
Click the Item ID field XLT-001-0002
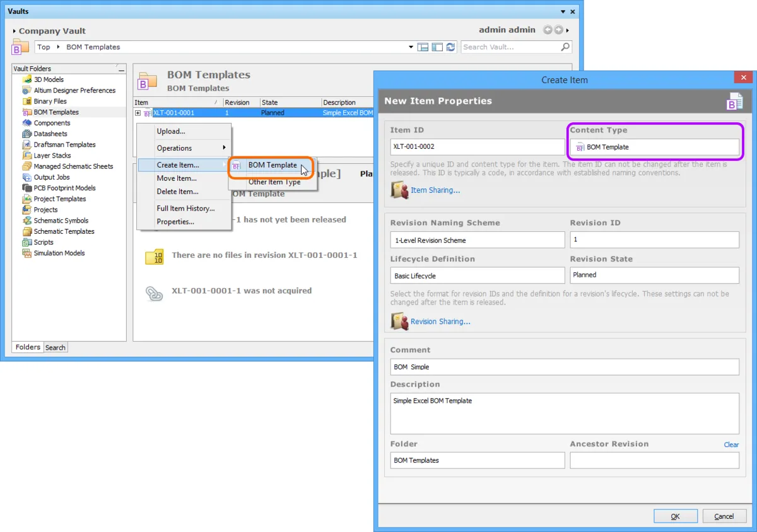coord(478,147)
